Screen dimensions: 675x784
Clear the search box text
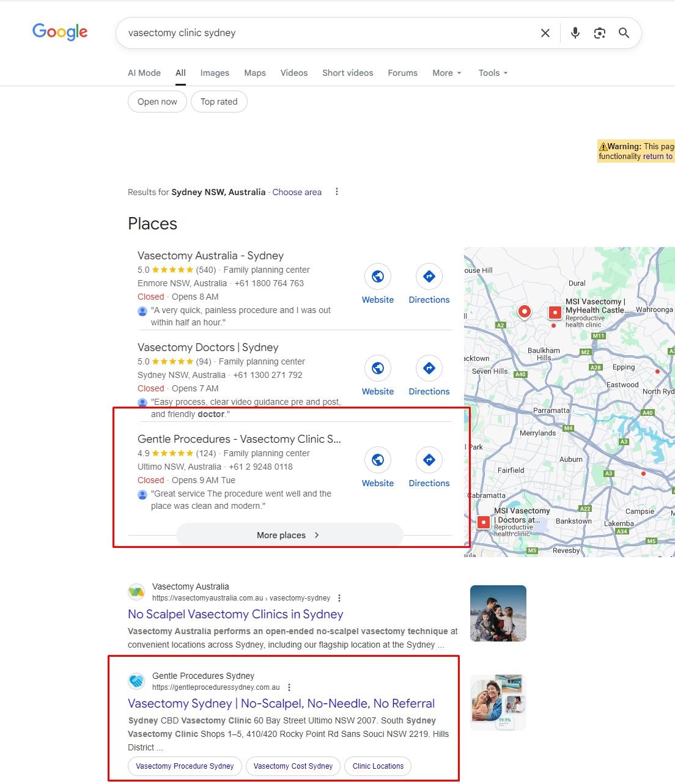coord(545,33)
